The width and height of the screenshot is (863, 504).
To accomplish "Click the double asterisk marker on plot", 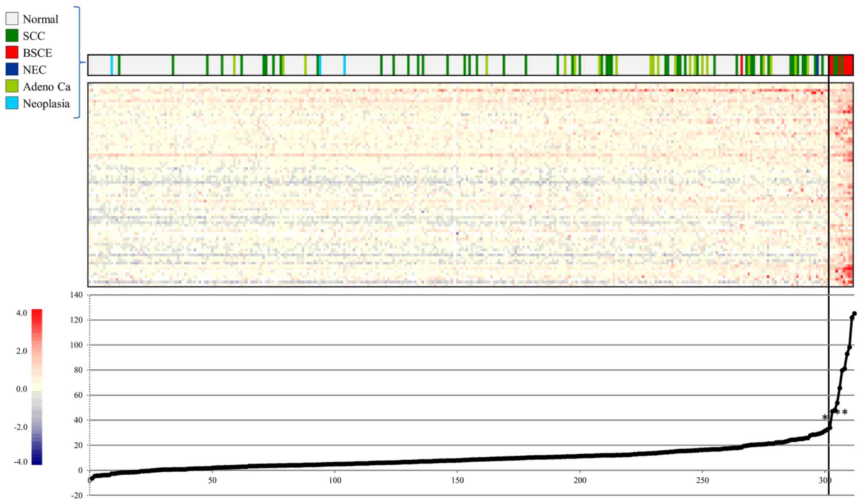I will click(841, 413).
